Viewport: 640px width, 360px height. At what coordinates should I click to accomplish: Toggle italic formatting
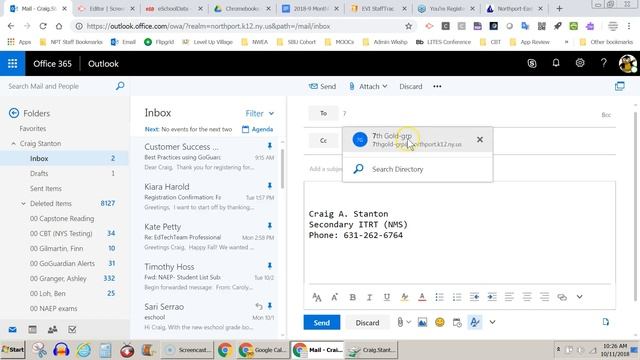[x=369, y=297]
